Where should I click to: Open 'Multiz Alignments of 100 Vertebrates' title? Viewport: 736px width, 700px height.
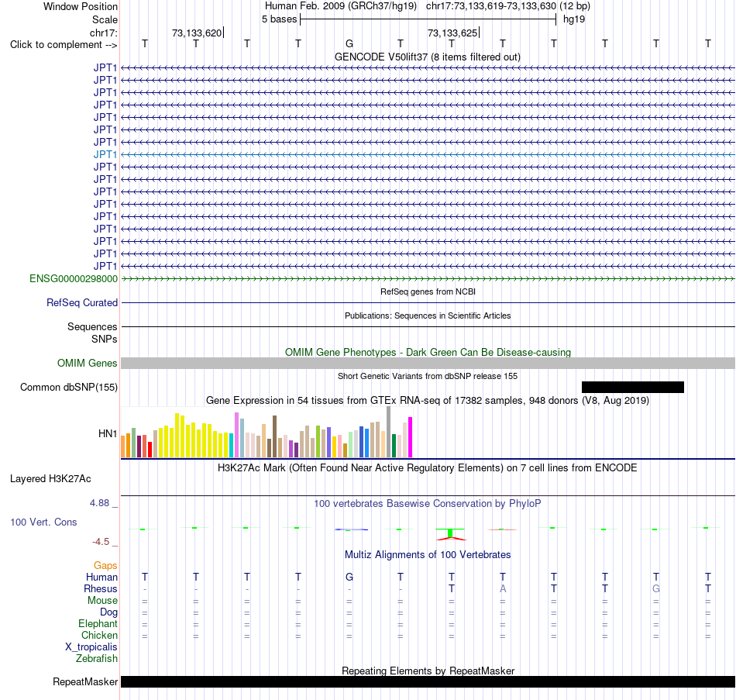(x=428, y=555)
